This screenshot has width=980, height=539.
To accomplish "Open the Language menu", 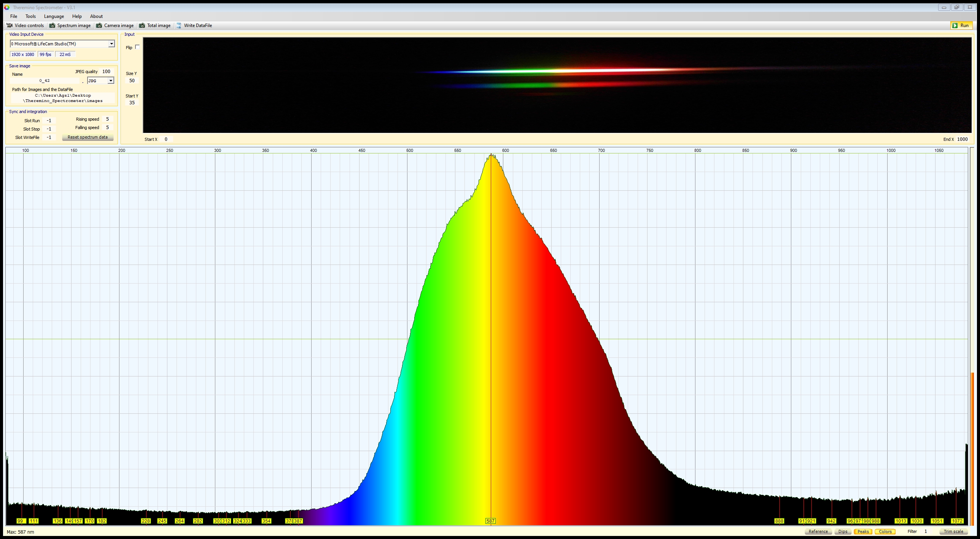I will click(x=54, y=16).
